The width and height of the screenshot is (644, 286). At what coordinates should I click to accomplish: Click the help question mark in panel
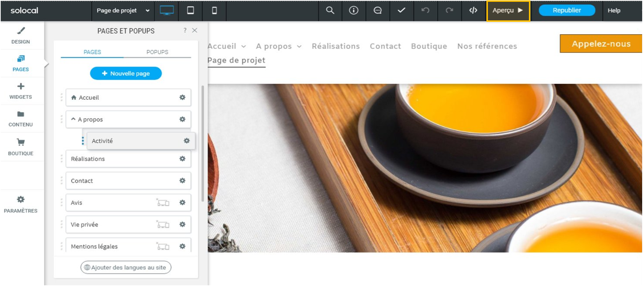(x=185, y=31)
